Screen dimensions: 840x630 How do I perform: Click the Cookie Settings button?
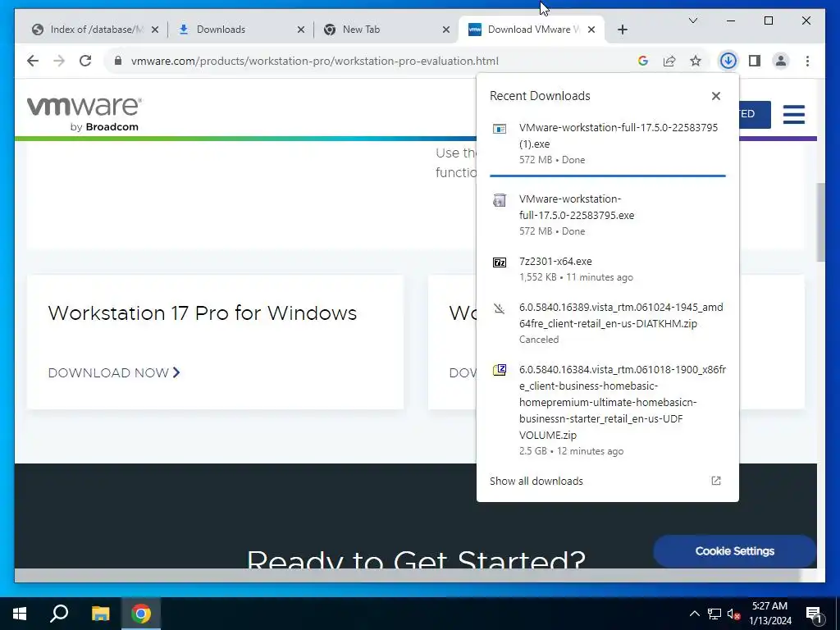[734, 551]
